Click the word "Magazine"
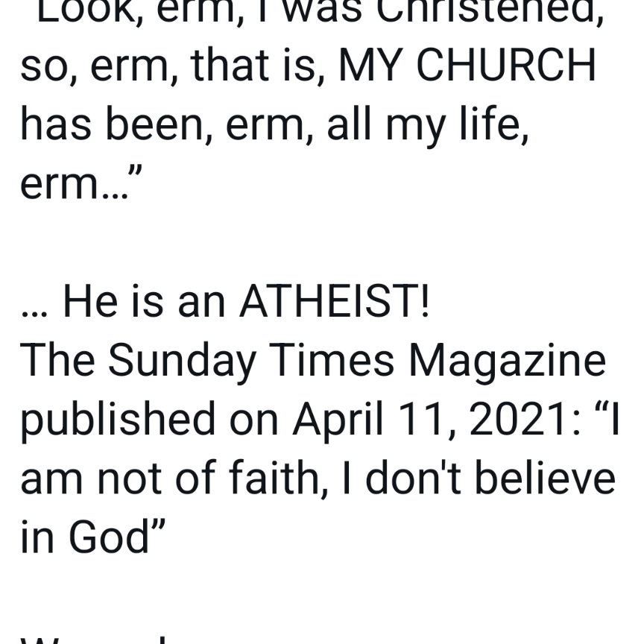 (508, 362)
